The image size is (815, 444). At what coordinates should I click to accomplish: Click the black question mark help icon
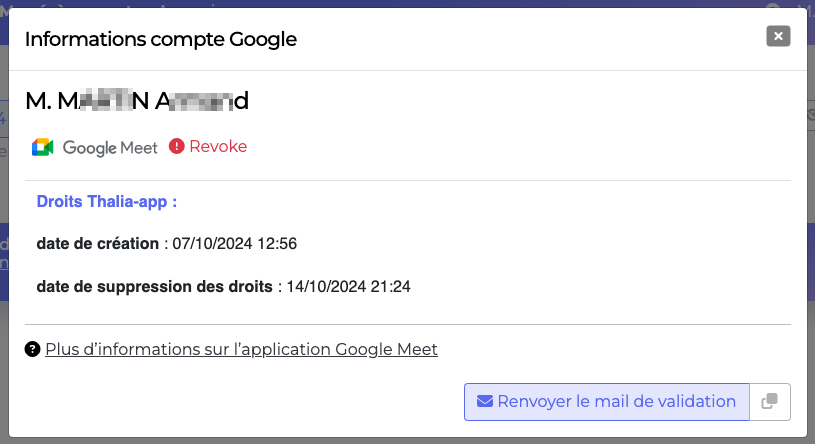32,349
